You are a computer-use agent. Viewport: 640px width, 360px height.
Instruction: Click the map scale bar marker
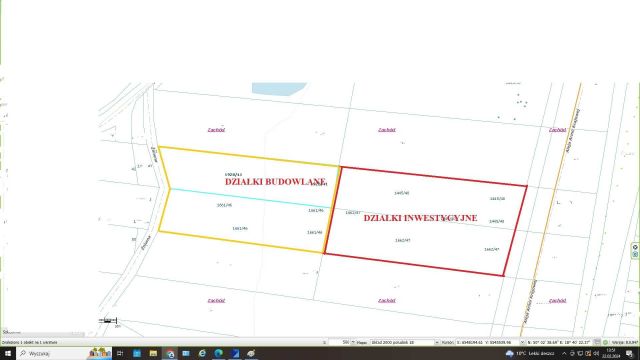coord(108,320)
